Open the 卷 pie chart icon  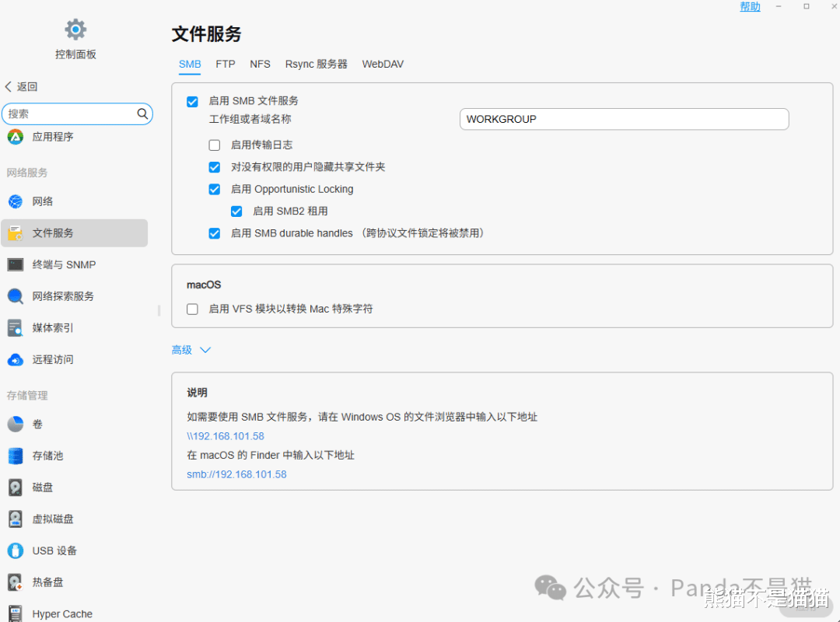[16, 424]
